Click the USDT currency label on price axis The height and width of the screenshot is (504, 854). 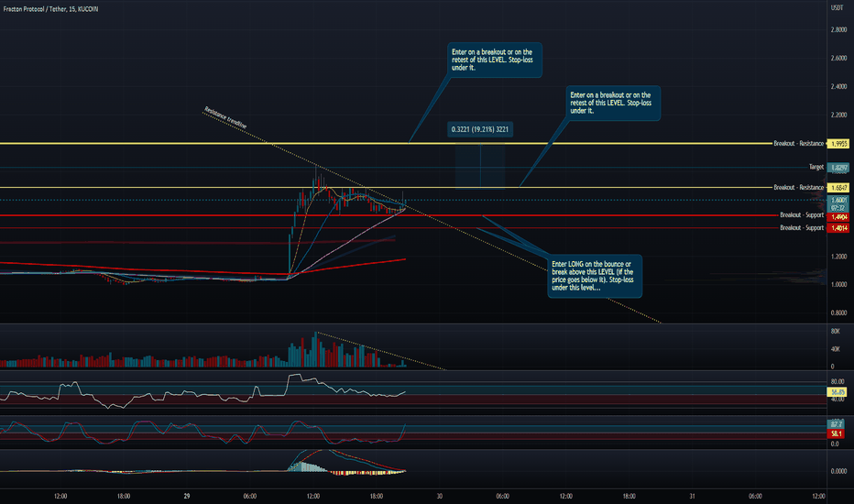click(x=837, y=7)
